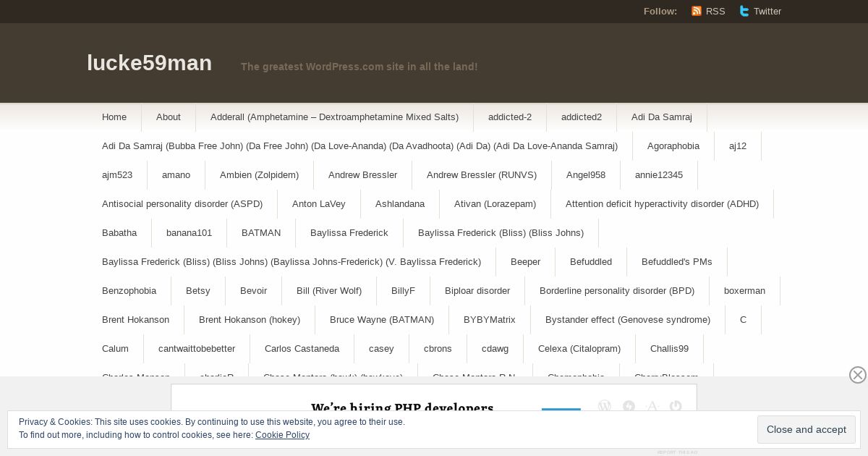This screenshot has height=456, width=868.
Task: Select the Befuddled menu item
Action: (x=591, y=261)
